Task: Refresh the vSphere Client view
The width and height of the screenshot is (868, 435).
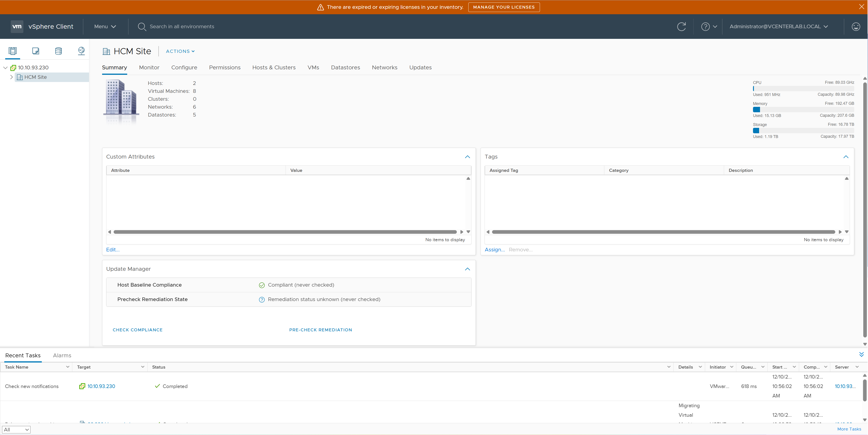Action: click(x=681, y=27)
